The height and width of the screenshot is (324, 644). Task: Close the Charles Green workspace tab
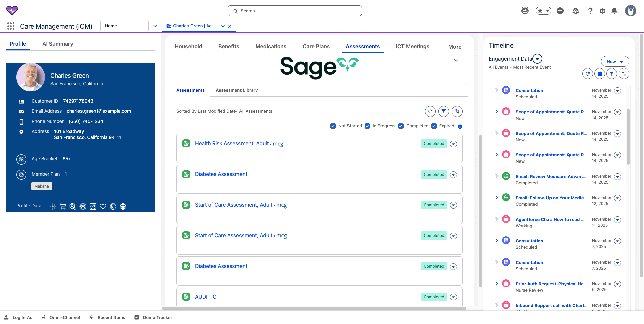point(230,26)
